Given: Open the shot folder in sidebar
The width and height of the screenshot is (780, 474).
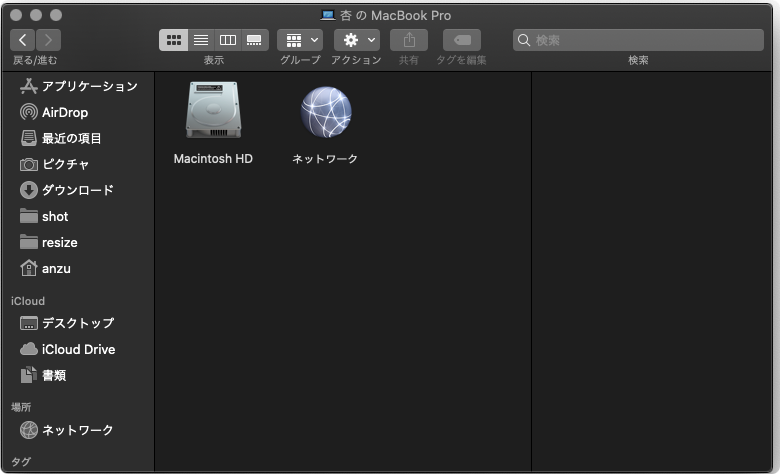Looking at the screenshot, I should [79, 216].
